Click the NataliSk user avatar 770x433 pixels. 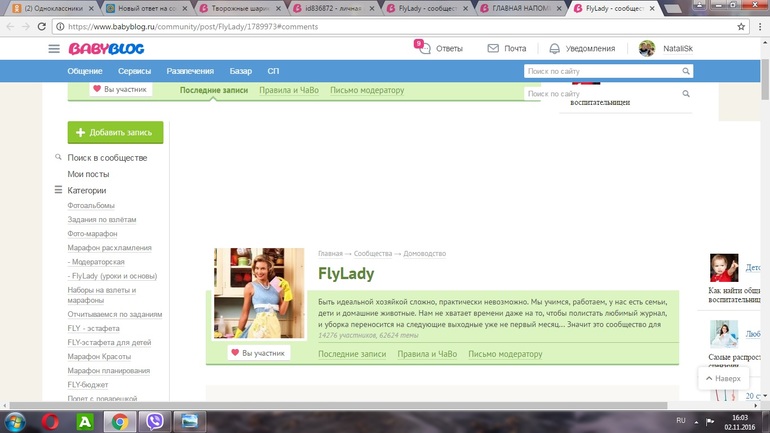coord(647,48)
